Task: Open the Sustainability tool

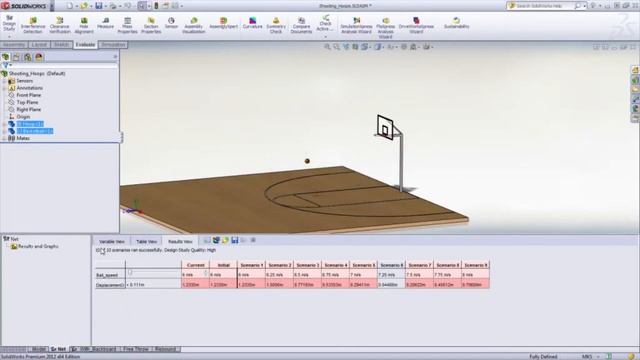Action: pyautogui.click(x=456, y=23)
